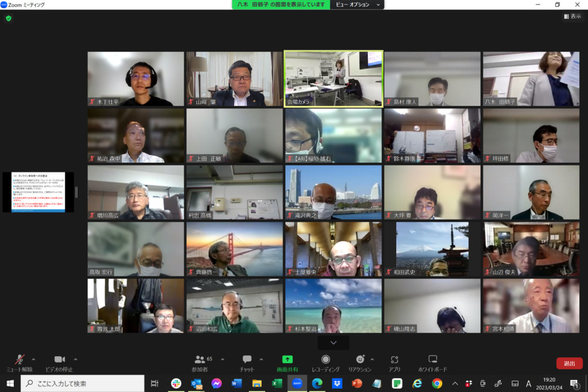Select the 会場カメラ video tile
The image size is (588, 392).
[x=334, y=79]
